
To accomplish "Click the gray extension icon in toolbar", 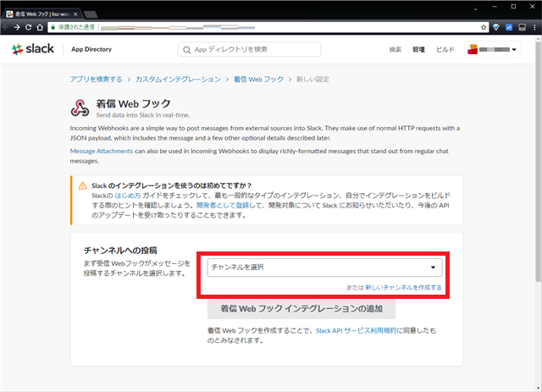I will pos(522,27).
